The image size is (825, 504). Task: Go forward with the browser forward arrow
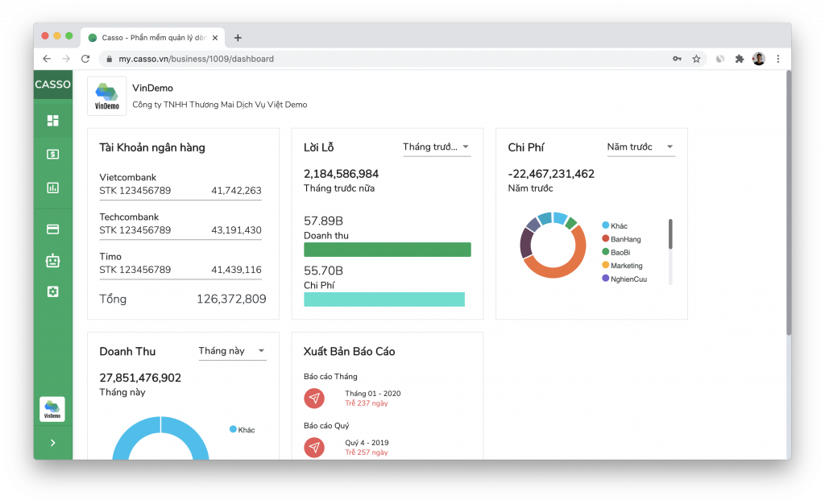point(66,59)
